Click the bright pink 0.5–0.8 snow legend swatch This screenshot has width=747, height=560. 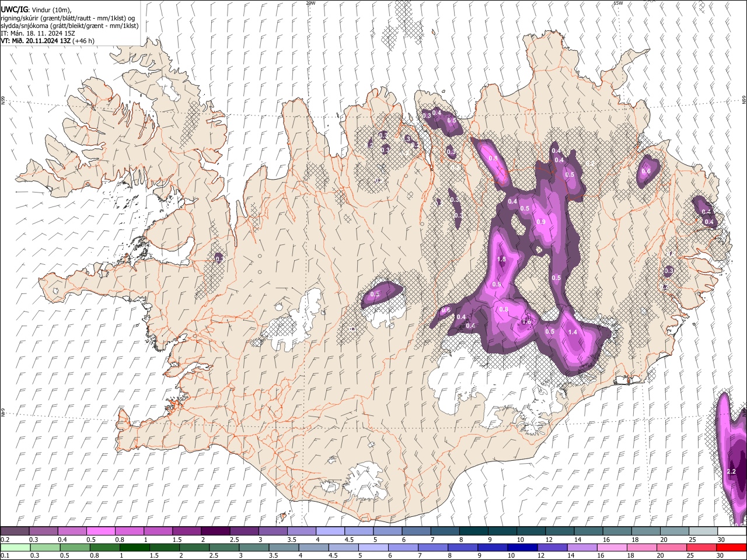(100, 531)
